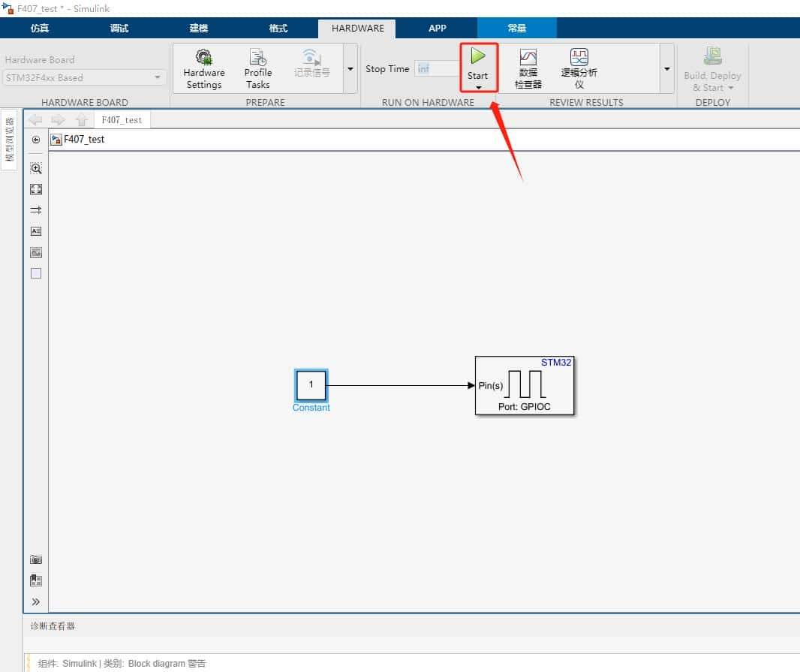Switch to the 建模 ribbon tab
The image size is (800, 672).
[198, 28]
